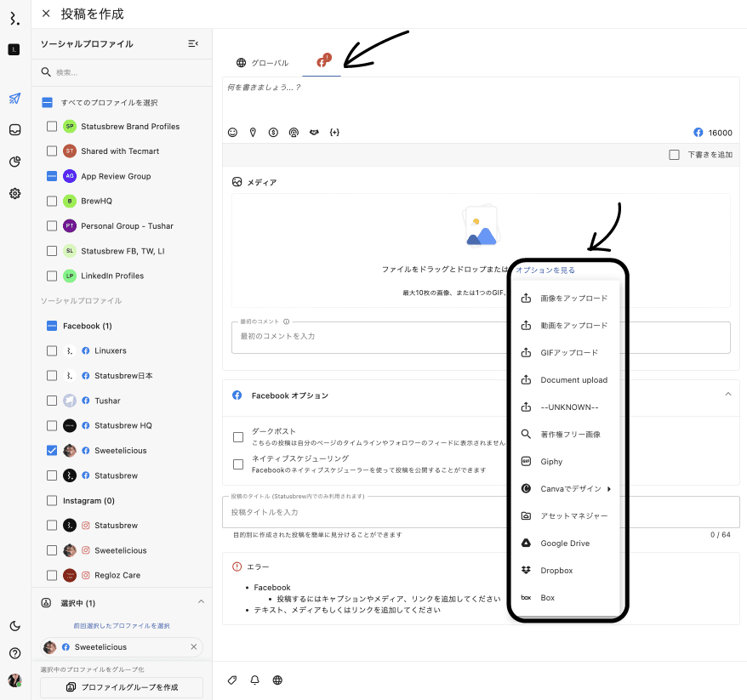The width and height of the screenshot is (747, 700).
Task: Click the location pin icon
Action: [x=253, y=133]
